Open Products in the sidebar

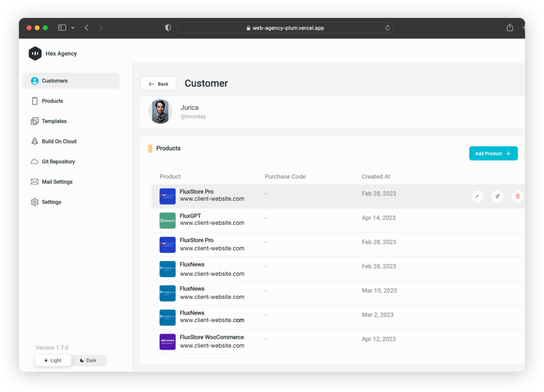[52, 101]
